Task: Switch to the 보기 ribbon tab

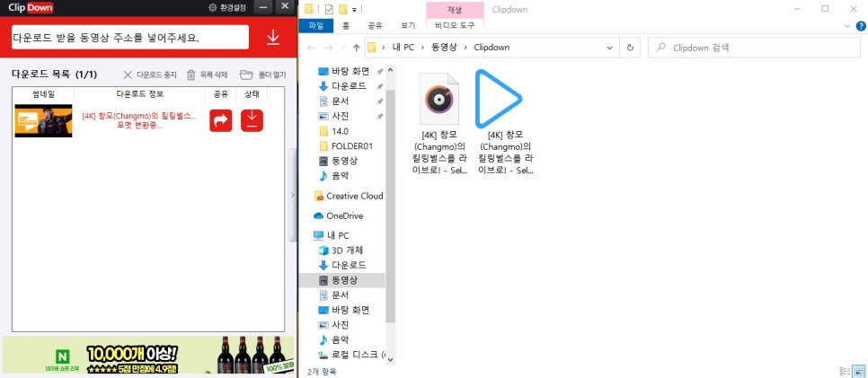Action: pos(408,25)
